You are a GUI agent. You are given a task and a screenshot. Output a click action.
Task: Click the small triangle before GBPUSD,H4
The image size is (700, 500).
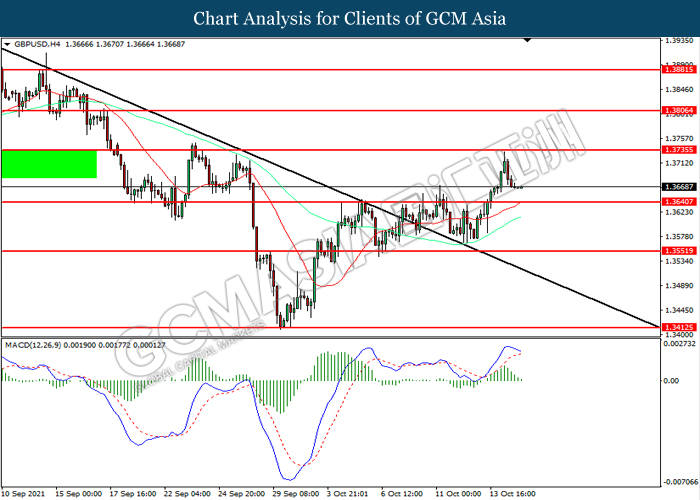(x=7, y=45)
